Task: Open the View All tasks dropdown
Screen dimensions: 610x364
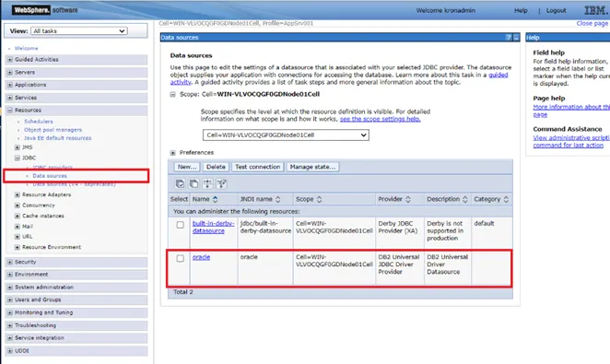Action: (x=79, y=30)
